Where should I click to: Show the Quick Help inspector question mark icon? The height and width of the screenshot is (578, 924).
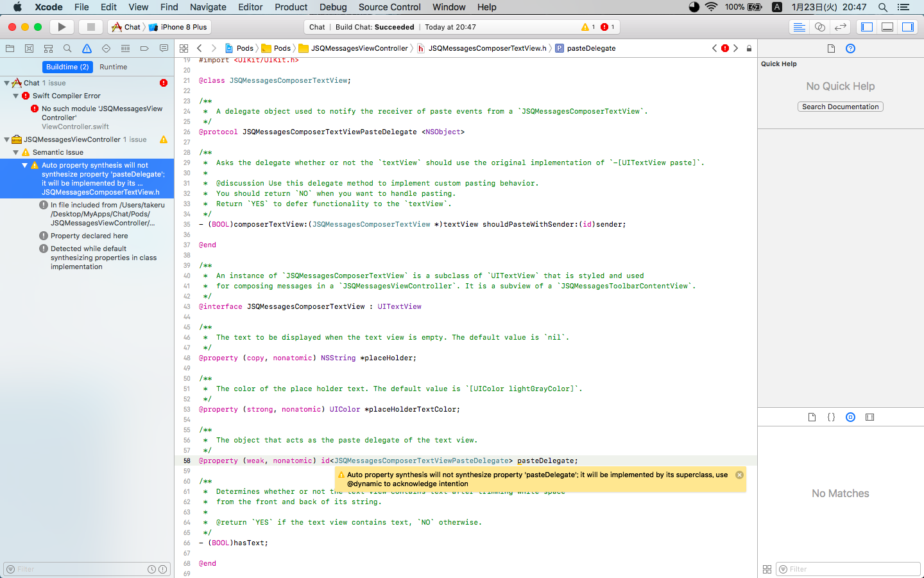[x=850, y=48]
